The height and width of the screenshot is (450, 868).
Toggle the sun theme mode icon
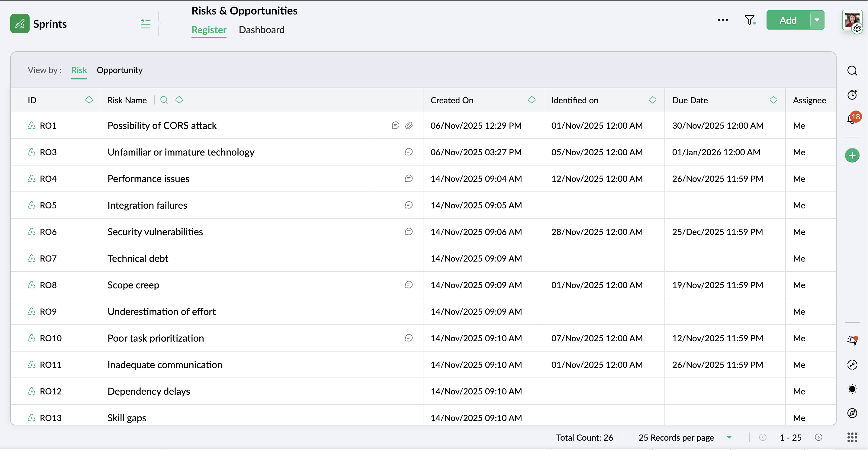(852, 389)
